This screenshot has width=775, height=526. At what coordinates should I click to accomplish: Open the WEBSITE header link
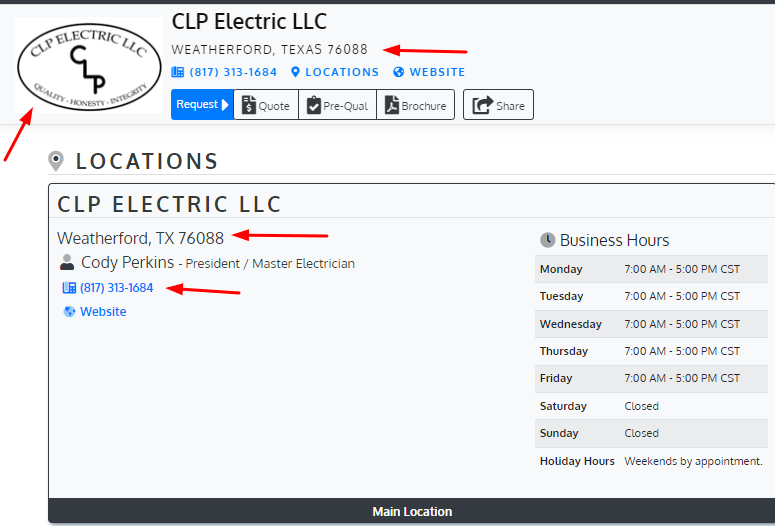[437, 72]
